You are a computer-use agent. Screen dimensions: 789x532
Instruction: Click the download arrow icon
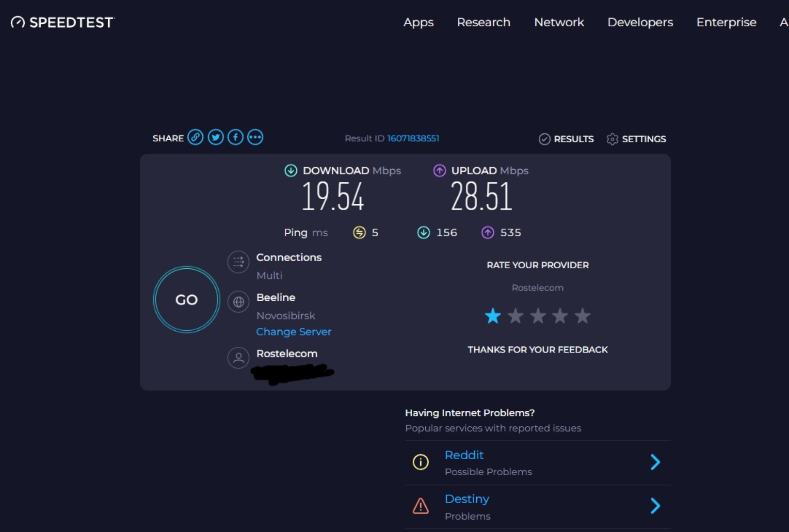coord(291,170)
